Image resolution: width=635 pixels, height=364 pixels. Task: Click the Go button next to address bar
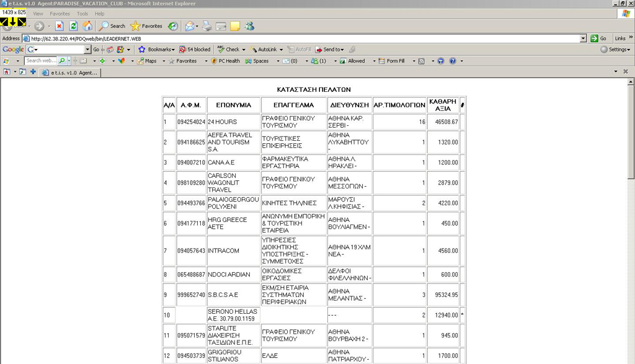point(598,38)
